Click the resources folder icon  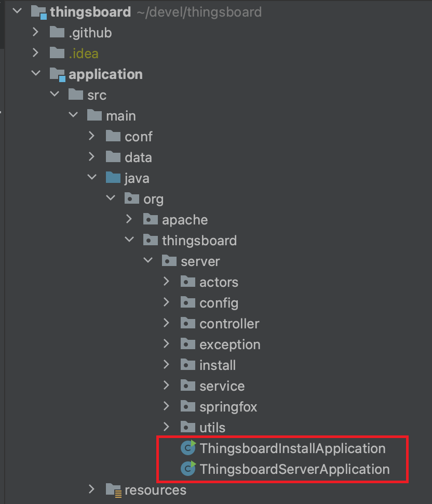tap(113, 489)
